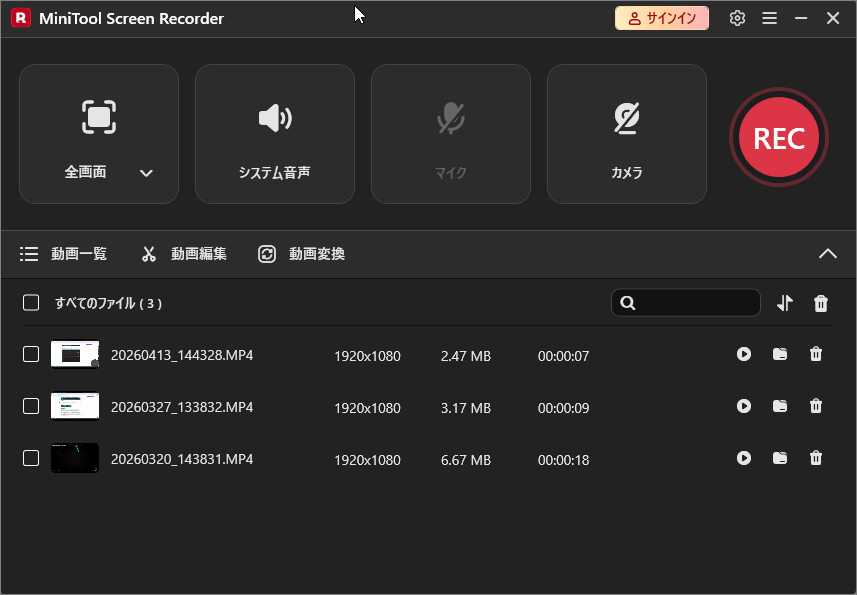Expand the screen capture mode dropdown
The image size is (857, 595).
(146, 172)
